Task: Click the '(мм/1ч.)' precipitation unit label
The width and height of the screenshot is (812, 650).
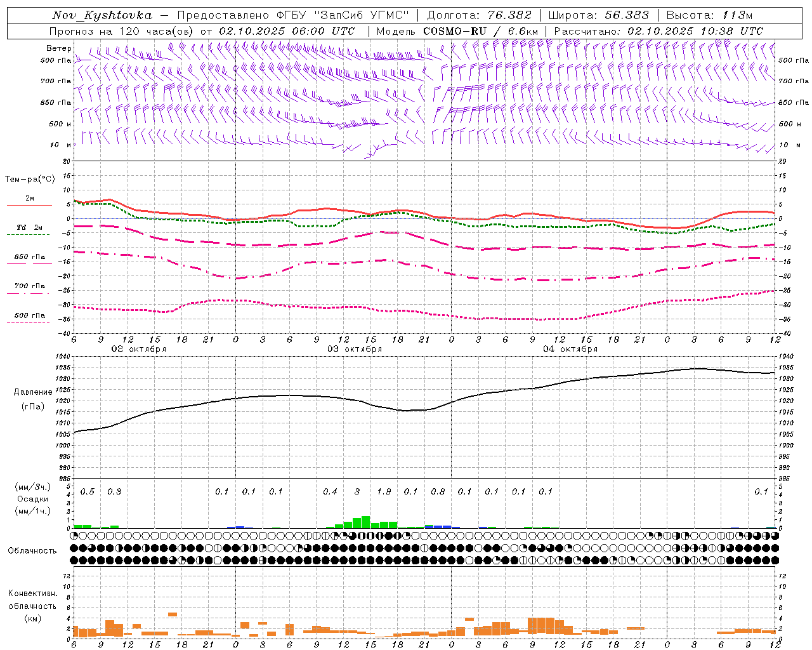Action: pos(33,511)
